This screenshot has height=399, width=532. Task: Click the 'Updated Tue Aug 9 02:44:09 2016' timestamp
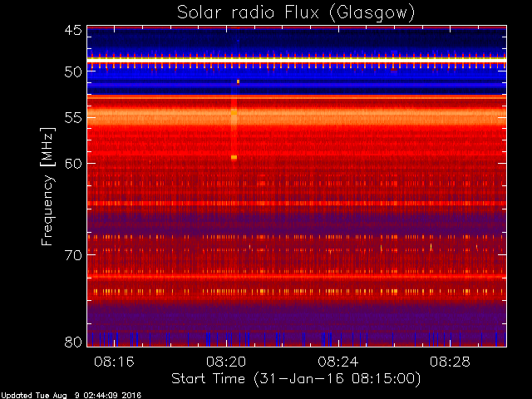coord(71,396)
